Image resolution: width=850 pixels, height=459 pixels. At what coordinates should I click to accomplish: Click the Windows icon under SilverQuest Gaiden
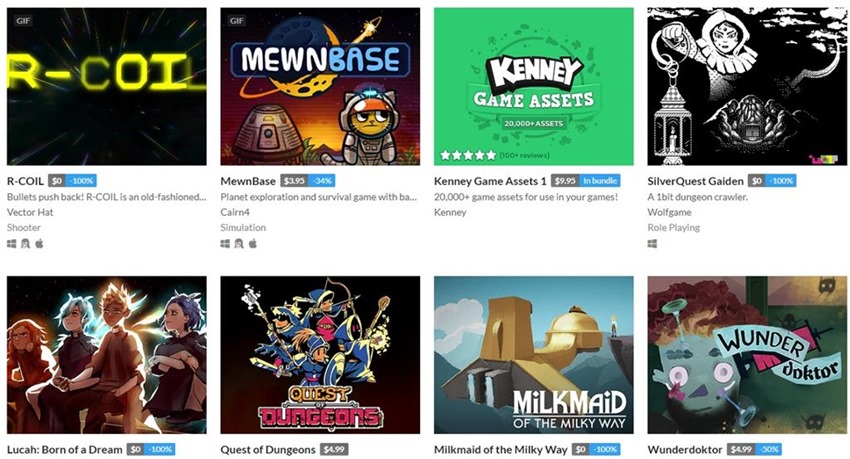click(x=652, y=244)
